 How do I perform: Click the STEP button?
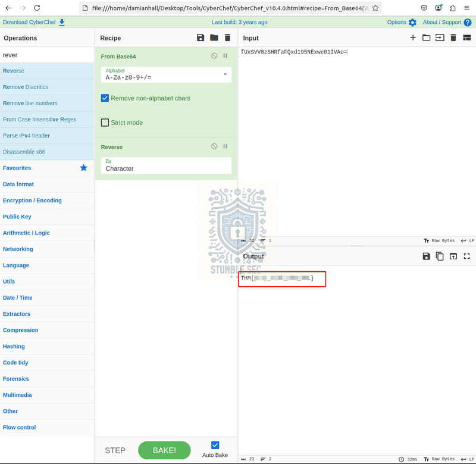click(x=115, y=450)
